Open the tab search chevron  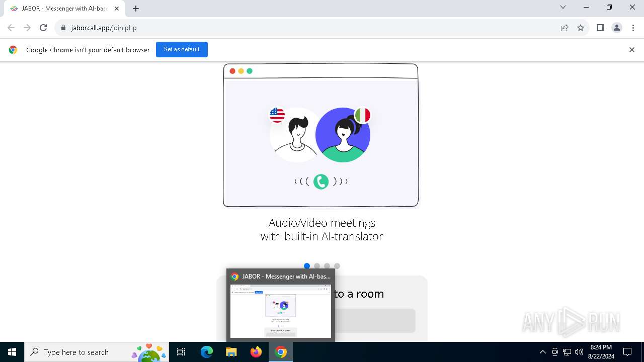(x=563, y=7)
